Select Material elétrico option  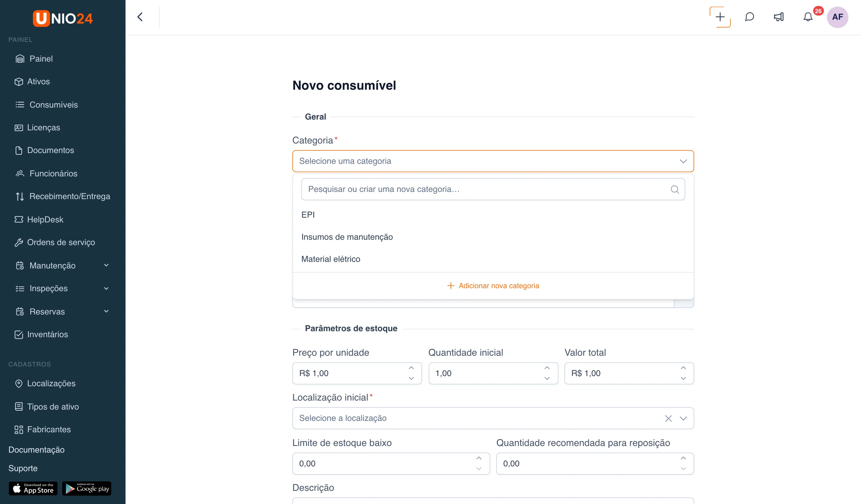pos(493,259)
